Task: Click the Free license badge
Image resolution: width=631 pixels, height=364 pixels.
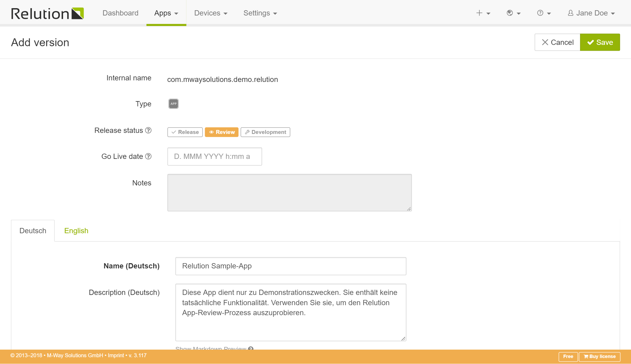Action: (568, 356)
